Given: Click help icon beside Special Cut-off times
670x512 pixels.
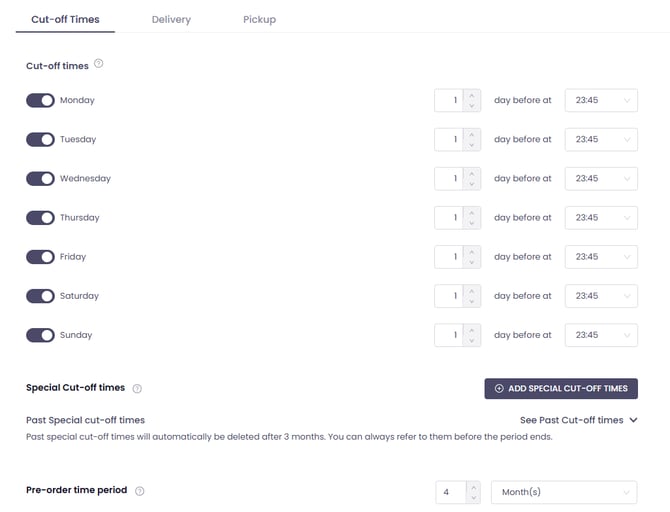Looking at the screenshot, I should pos(137,388).
